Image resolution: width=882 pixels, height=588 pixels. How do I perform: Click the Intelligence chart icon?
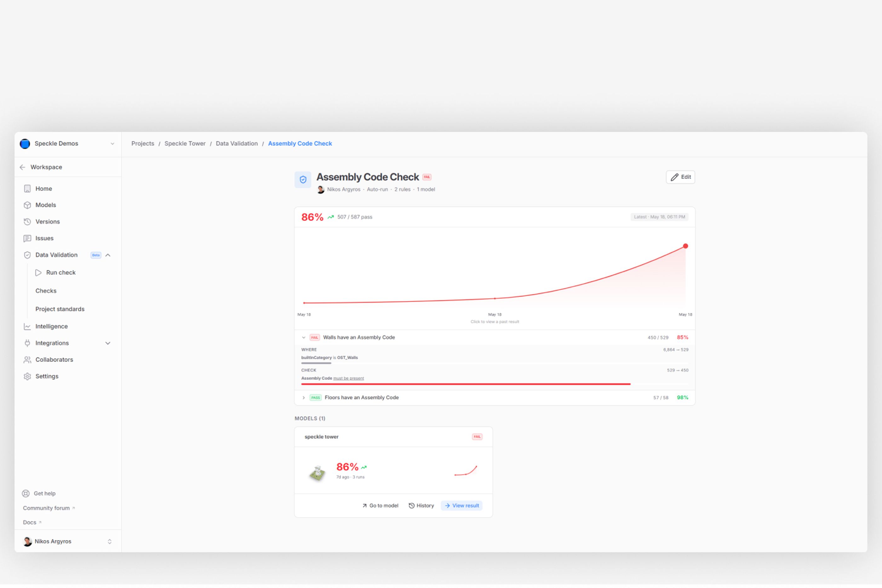tap(27, 327)
